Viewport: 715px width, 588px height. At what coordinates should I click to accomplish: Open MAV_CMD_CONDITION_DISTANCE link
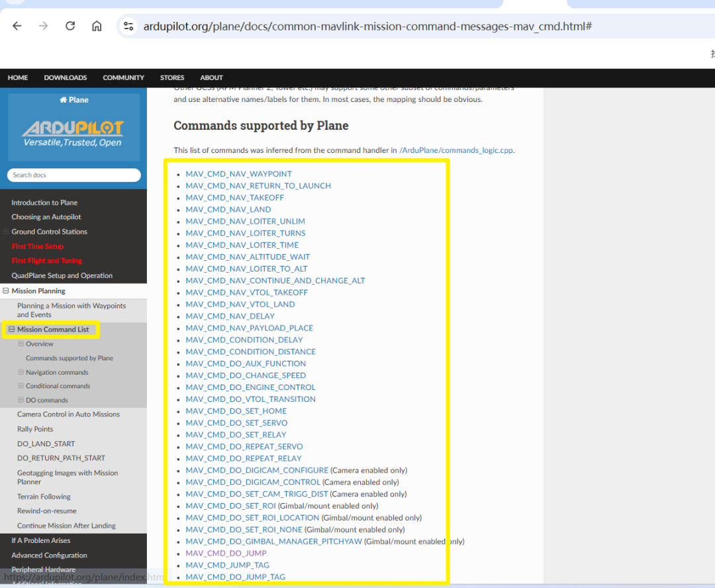pos(251,352)
